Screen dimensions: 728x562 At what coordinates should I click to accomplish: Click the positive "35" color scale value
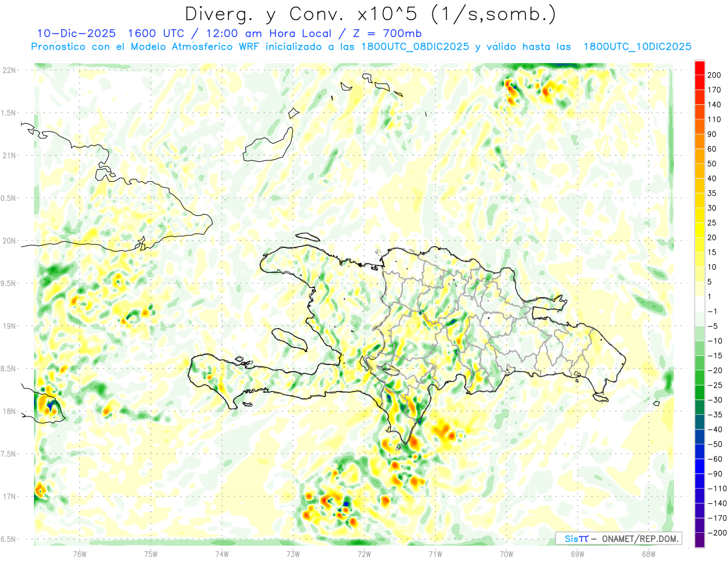[713, 193]
